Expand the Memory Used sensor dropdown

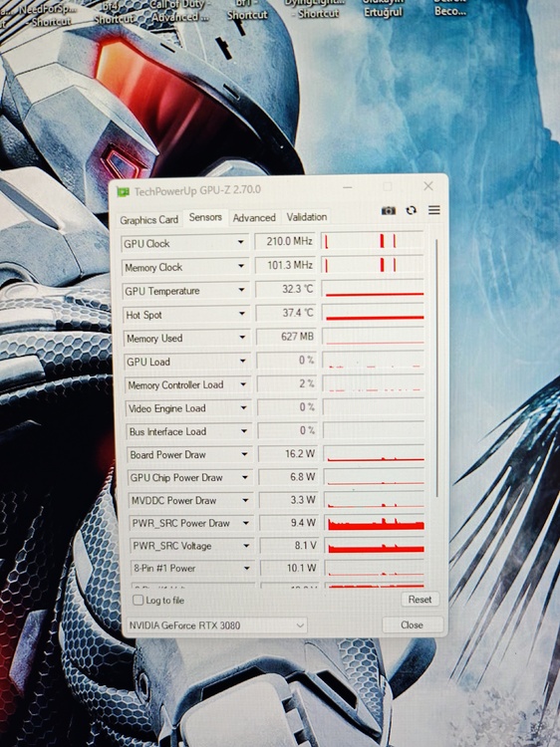(x=242, y=338)
